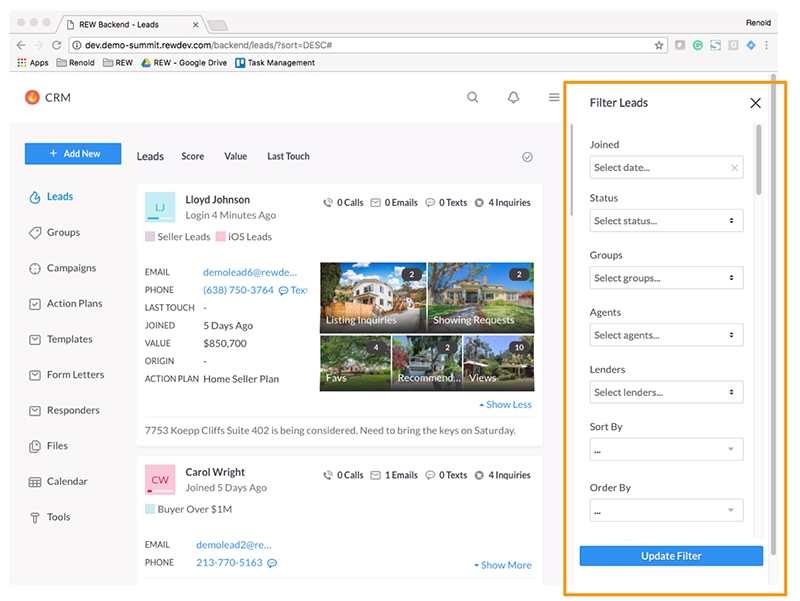Click Lloyd Johnson's 4 Inquiries counter
This screenshot has width=800, height=601.
coord(503,203)
